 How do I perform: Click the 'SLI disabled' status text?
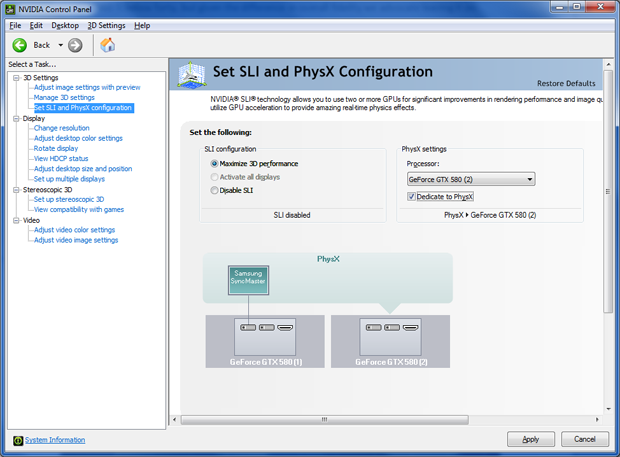[292, 215]
